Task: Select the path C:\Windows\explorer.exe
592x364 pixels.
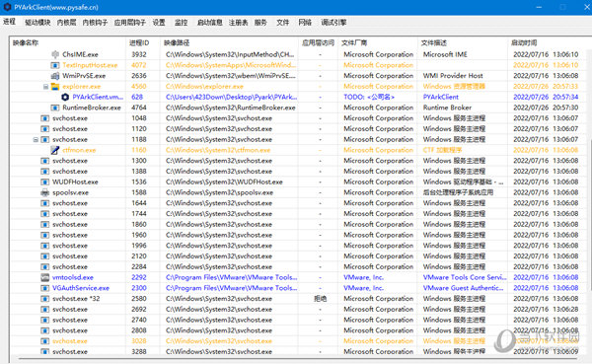Action: (x=204, y=87)
